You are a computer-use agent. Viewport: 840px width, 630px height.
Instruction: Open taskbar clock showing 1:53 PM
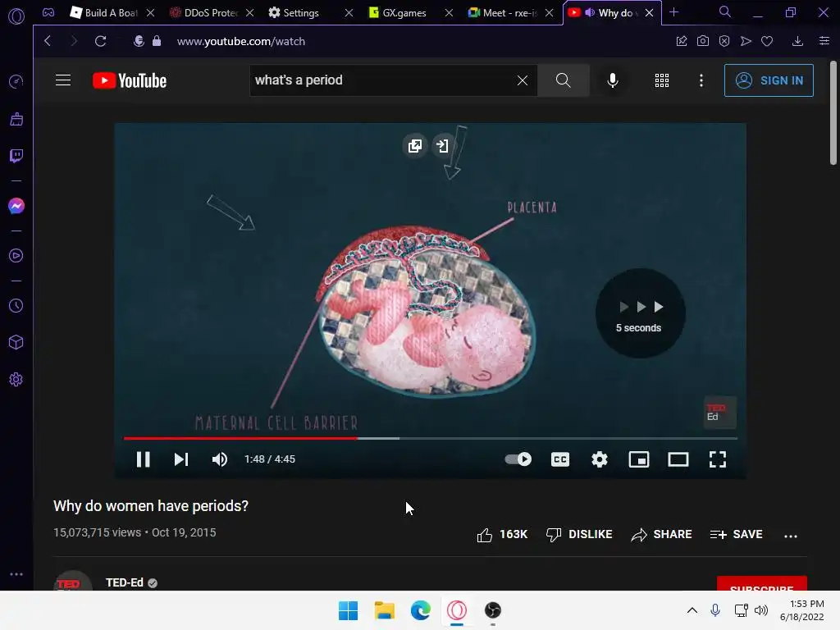pyautogui.click(x=802, y=610)
